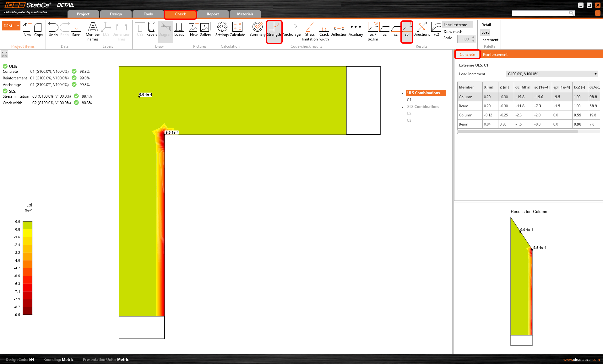This screenshot has width=603, height=364.
Task: Switch to the Report ribbon tab
Action: (x=213, y=14)
